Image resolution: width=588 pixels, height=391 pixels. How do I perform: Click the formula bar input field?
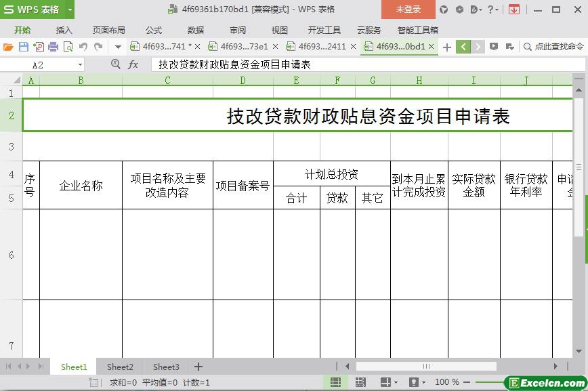tap(366, 64)
